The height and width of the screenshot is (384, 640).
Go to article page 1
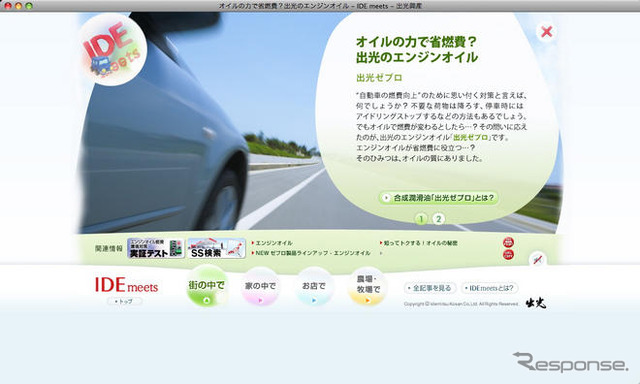click(x=421, y=219)
